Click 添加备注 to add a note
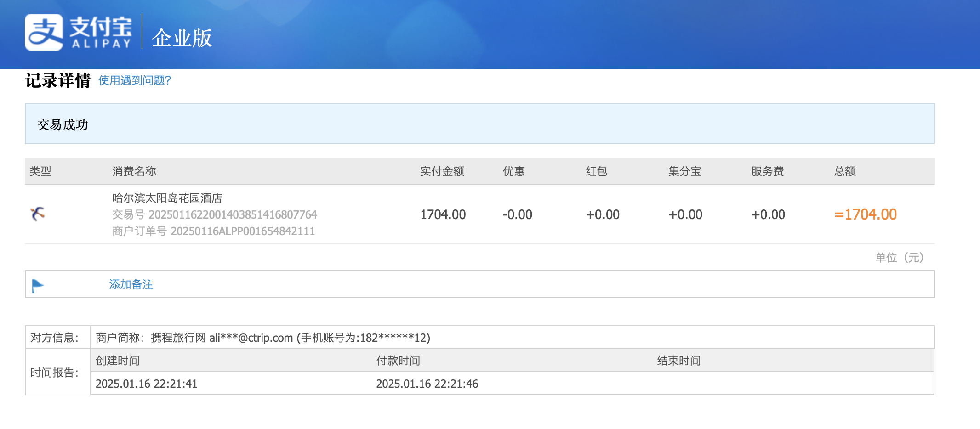 click(131, 284)
